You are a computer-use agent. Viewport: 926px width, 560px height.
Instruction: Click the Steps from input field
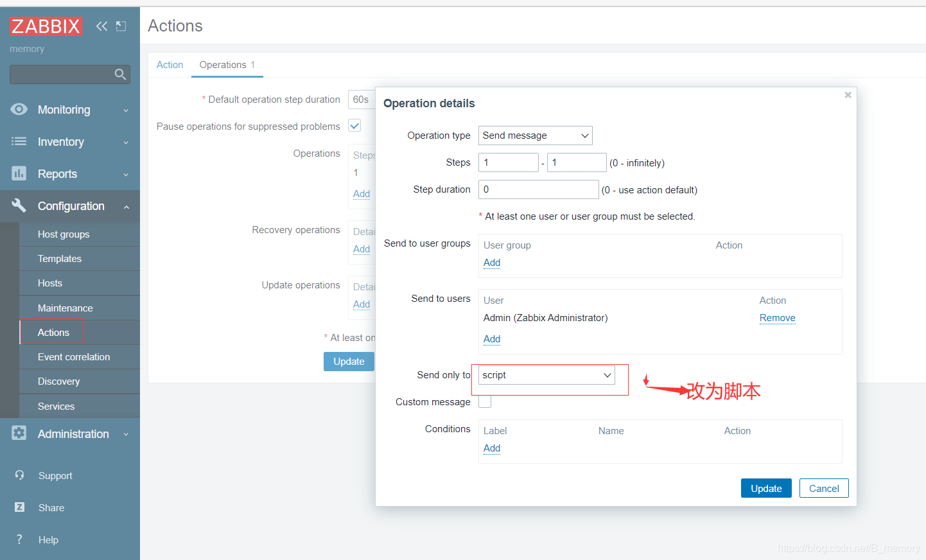coord(508,162)
